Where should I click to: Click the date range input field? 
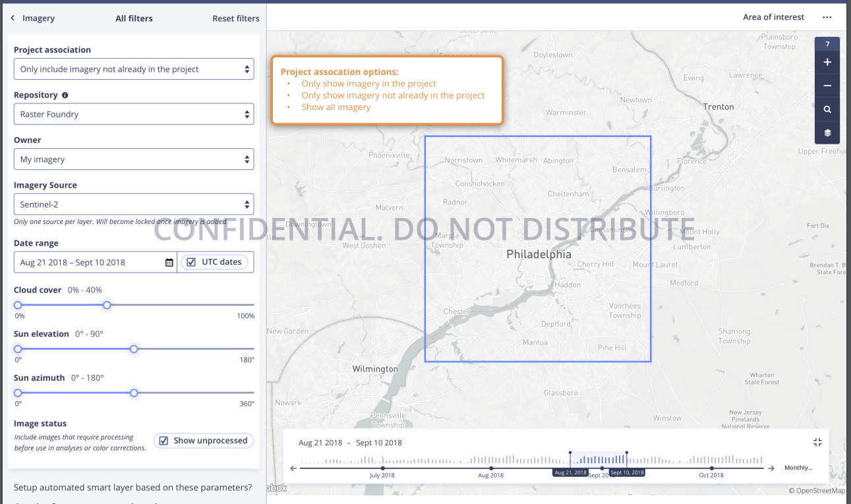[x=95, y=262]
